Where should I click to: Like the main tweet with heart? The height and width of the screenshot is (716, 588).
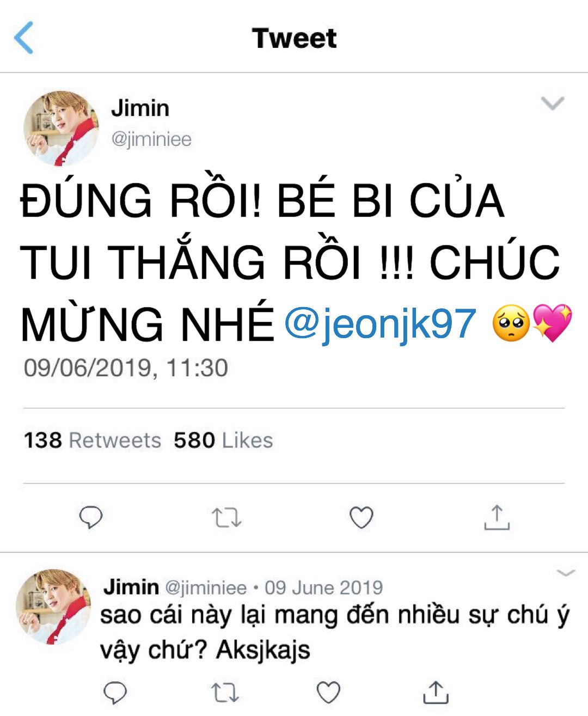[361, 517]
